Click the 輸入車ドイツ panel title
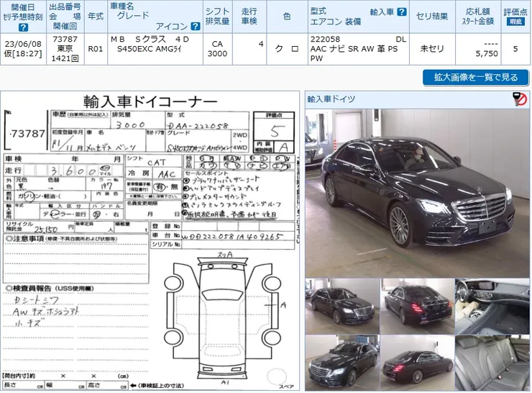Screen dimensions: 532x393 [x=331, y=99]
